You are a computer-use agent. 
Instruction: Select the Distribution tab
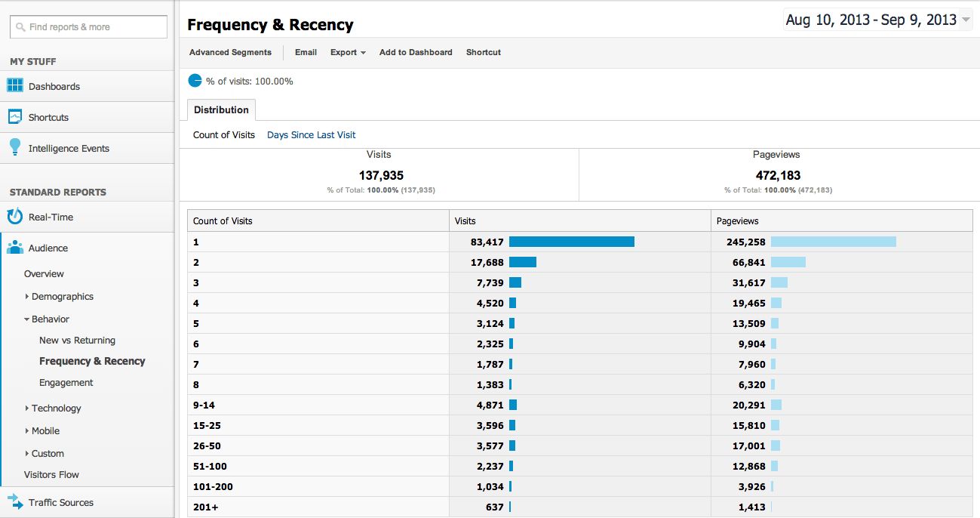[x=221, y=110]
